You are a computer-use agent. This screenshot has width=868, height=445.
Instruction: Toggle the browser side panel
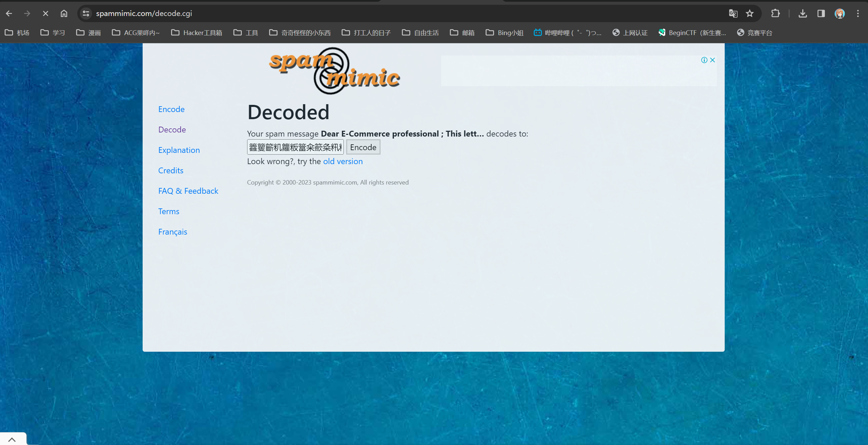pos(821,13)
